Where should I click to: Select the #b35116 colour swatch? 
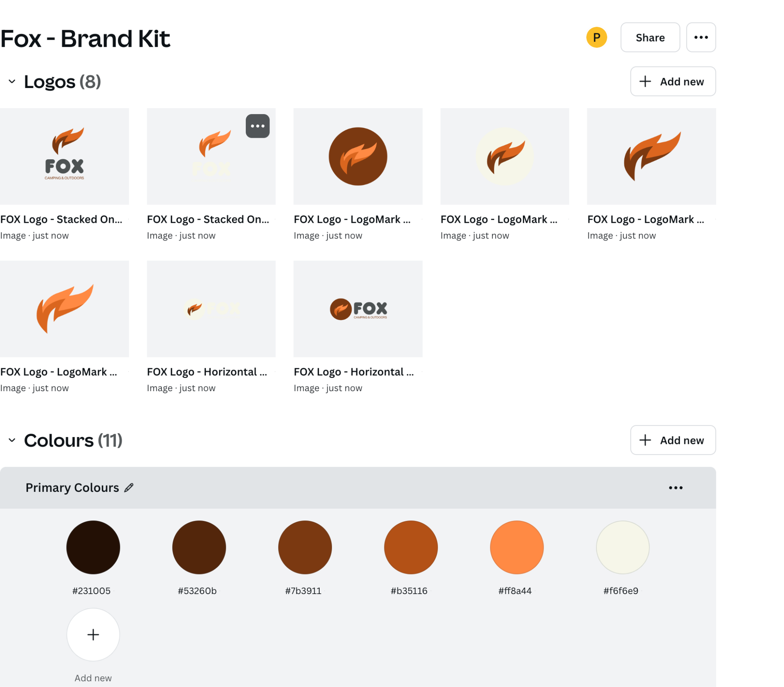pyautogui.click(x=411, y=547)
